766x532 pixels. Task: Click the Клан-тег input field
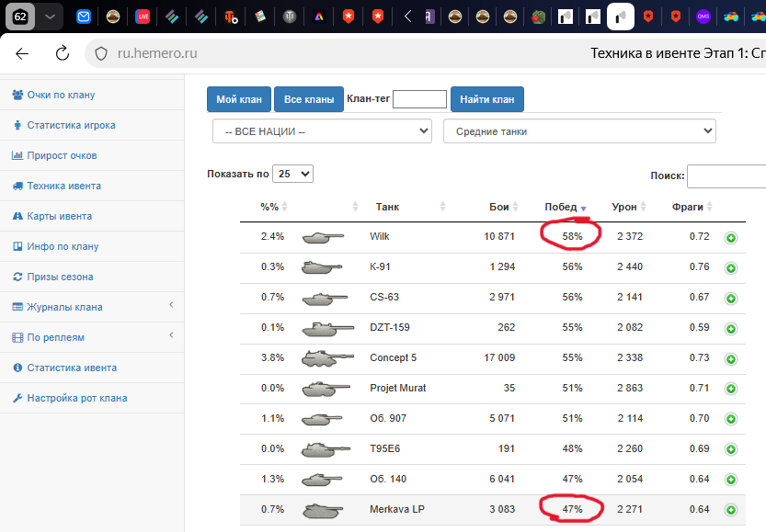pos(419,99)
